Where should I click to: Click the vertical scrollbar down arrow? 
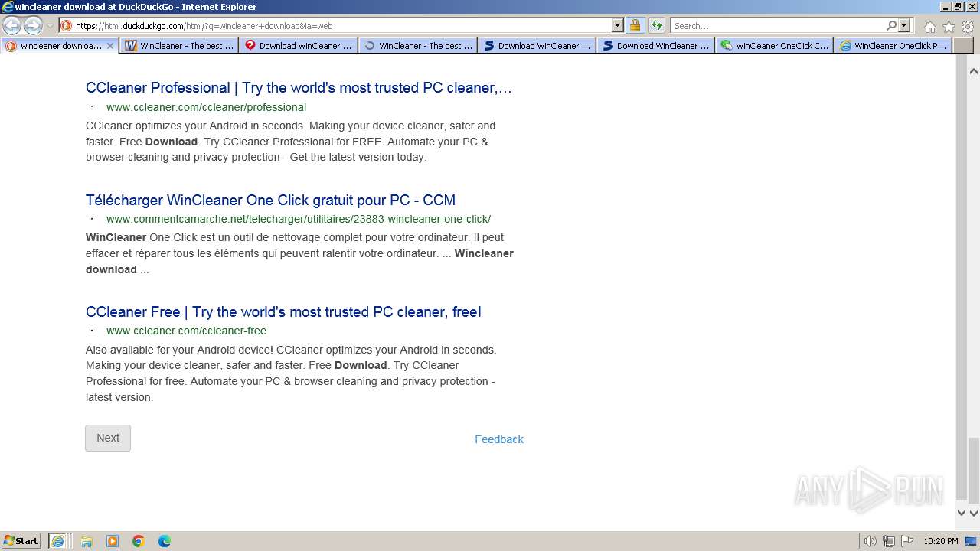pyautogui.click(x=974, y=514)
